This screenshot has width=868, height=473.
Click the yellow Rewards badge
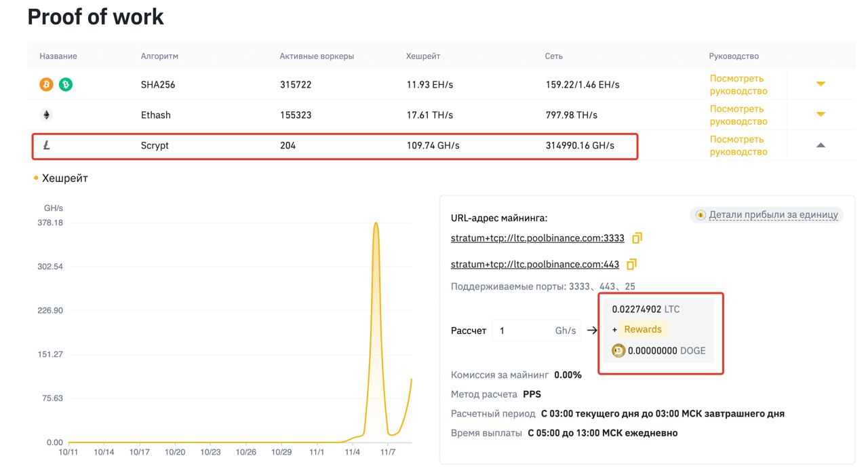pyautogui.click(x=642, y=330)
